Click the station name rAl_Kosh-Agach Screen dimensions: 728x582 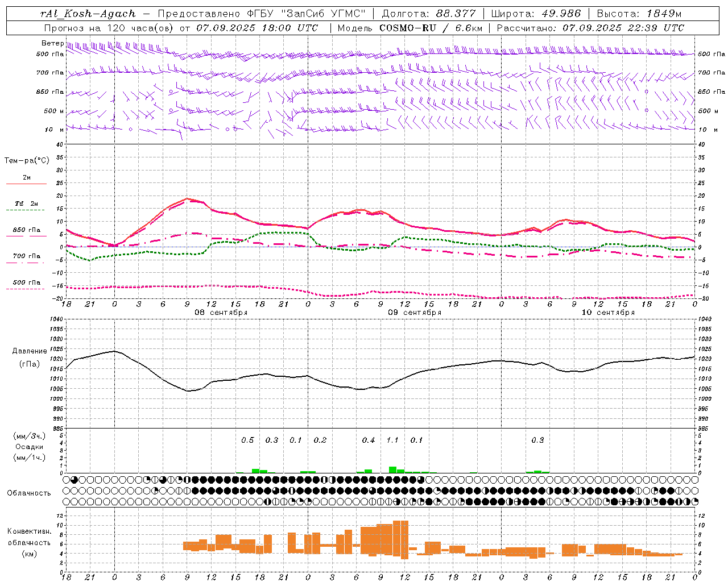88,14
